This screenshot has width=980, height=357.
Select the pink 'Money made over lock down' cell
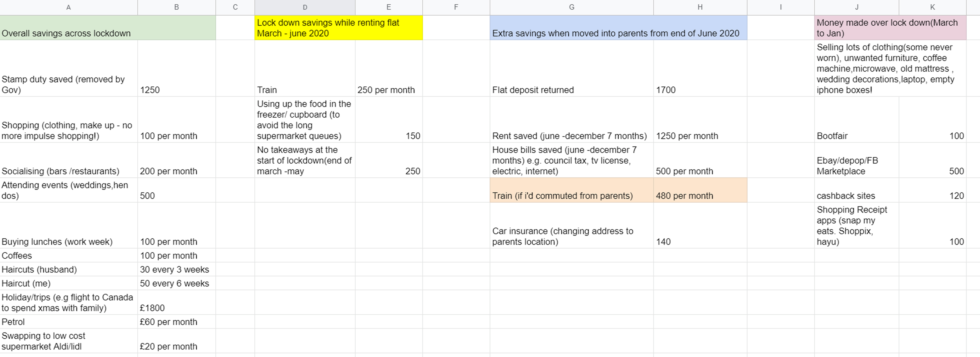pyautogui.click(x=890, y=28)
